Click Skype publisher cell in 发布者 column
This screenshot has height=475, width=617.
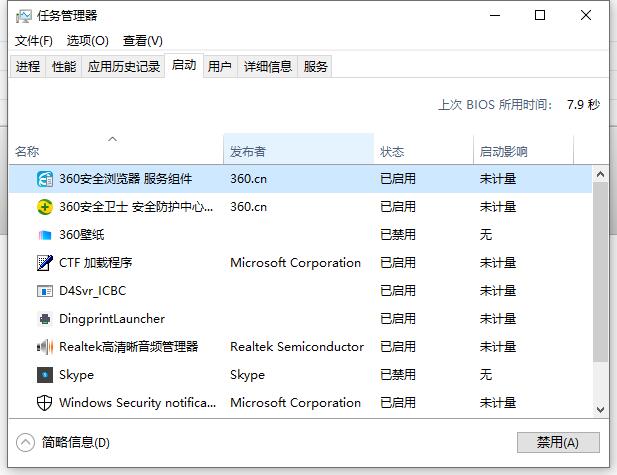coord(248,375)
